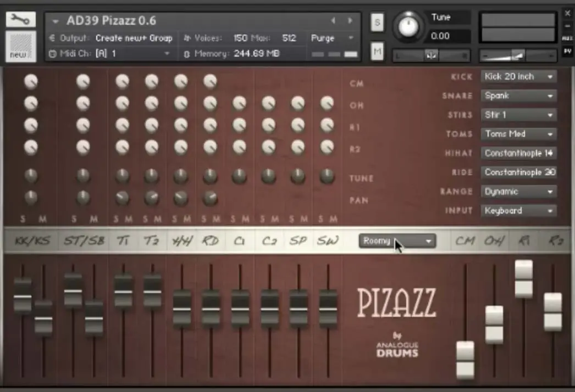Solo the ST/SB snare channel
The width and height of the screenshot is (575, 392).
click(74, 219)
